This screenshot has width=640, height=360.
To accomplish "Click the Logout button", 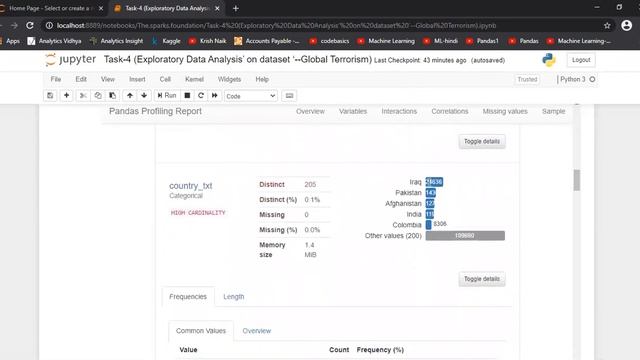I will (581, 60).
